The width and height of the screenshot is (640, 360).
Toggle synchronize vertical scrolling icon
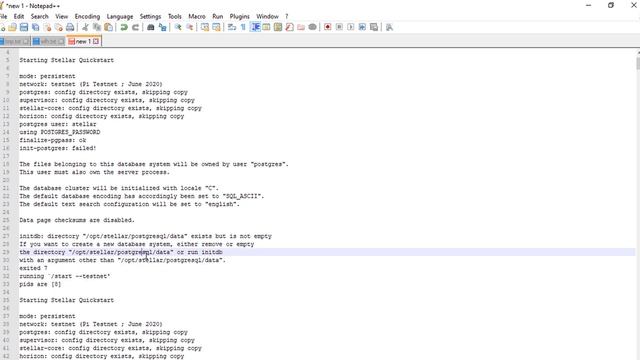(x=205, y=27)
